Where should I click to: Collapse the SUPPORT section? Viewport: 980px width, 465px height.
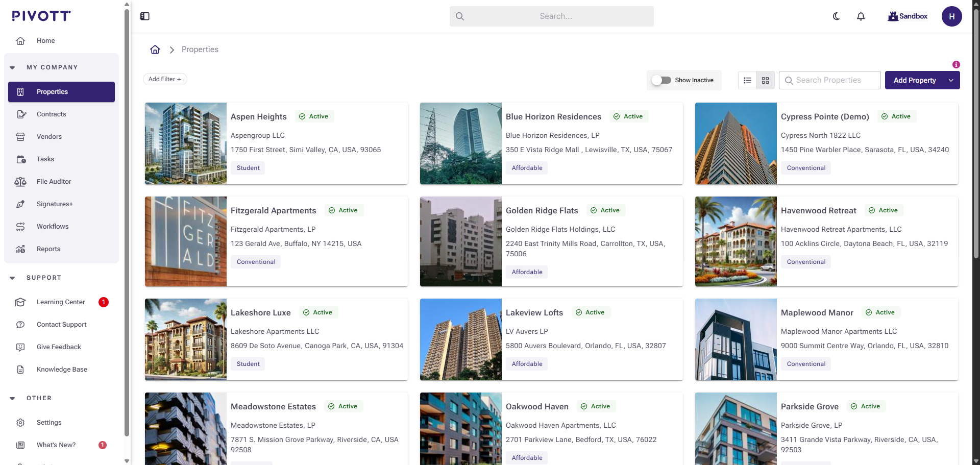pyautogui.click(x=12, y=278)
